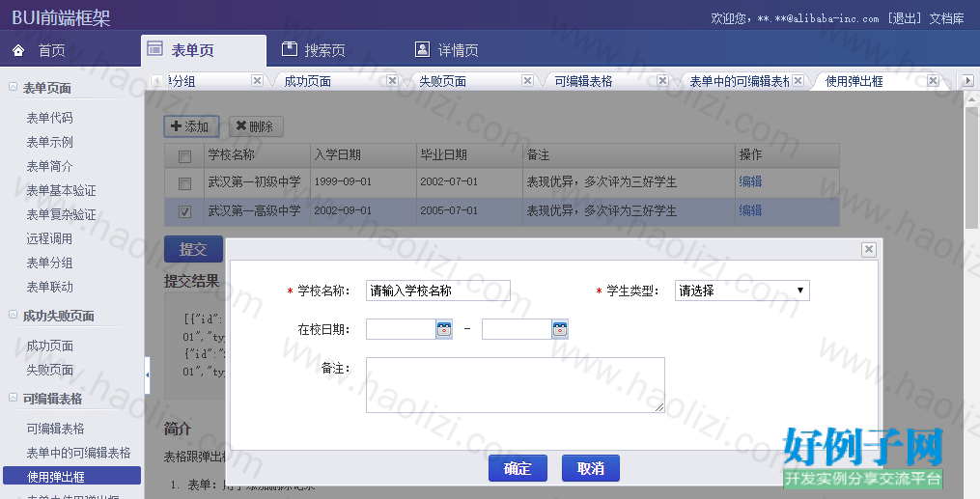This screenshot has width=980, height=499.
Task: Click the home icon next to 首页
Action: pyautogui.click(x=18, y=50)
